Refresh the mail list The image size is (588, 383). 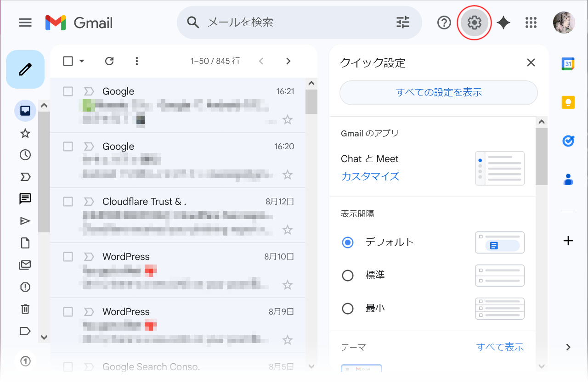point(109,61)
